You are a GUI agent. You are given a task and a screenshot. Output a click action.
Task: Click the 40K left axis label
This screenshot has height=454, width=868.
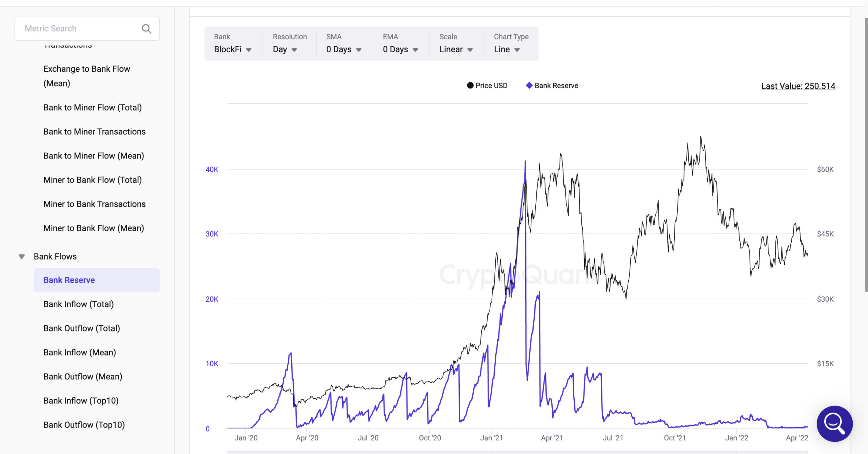point(212,169)
